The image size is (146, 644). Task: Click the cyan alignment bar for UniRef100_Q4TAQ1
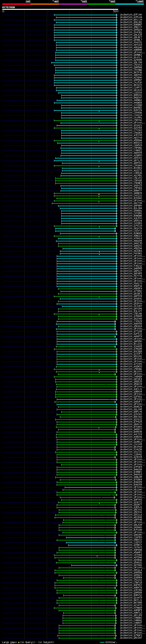point(94,565)
